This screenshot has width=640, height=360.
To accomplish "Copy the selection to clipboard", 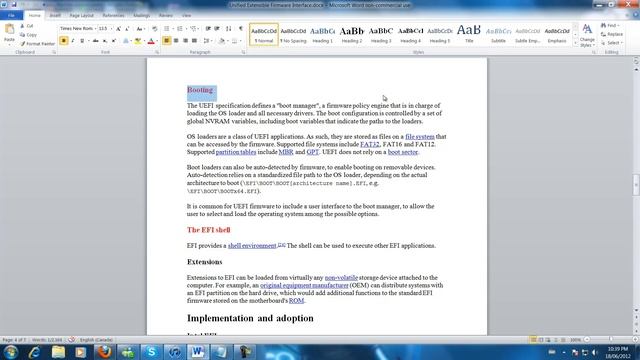I will [28, 35].
